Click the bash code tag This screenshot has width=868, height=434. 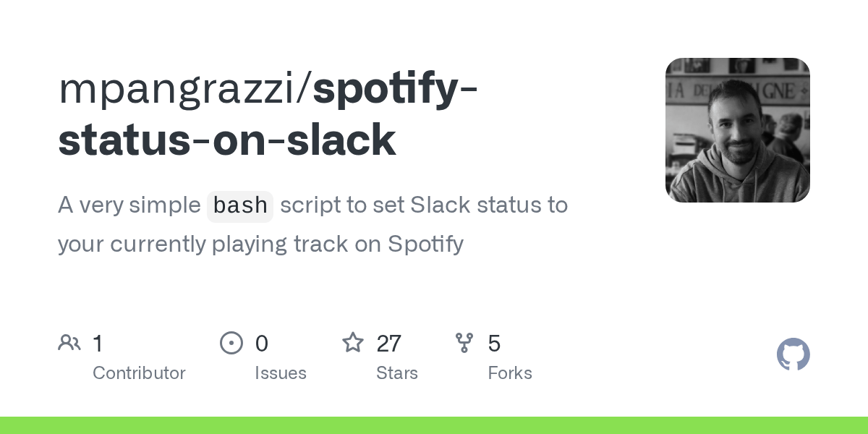point(240,206)
